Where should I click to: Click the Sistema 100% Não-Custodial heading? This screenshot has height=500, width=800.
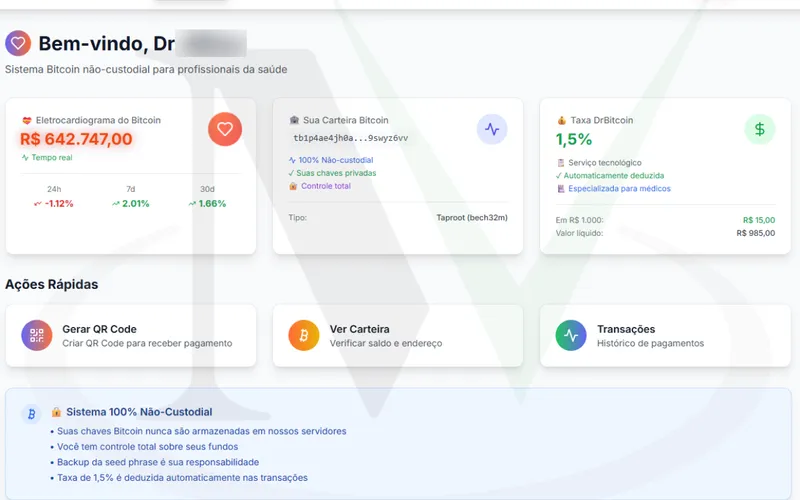(139, 412)
